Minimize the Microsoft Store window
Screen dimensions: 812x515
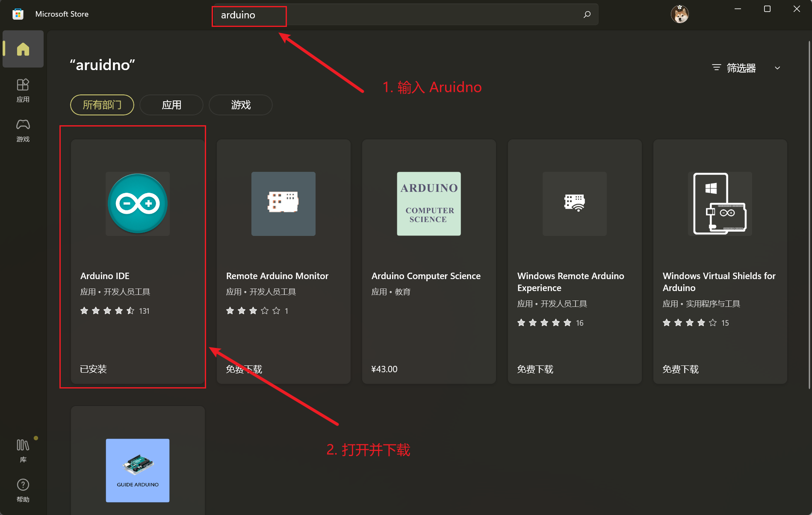(x=738, y=9)
